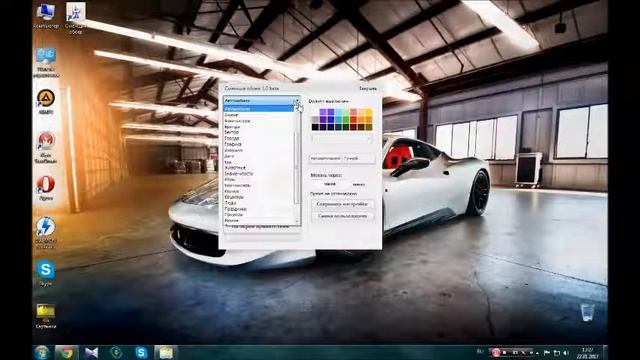Open the Windows Start menu orb

point(41,353)
